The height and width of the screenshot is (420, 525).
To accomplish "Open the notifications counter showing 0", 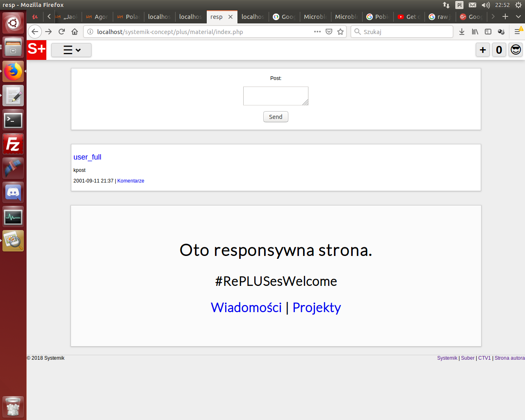I will click(x=499, y=50).
